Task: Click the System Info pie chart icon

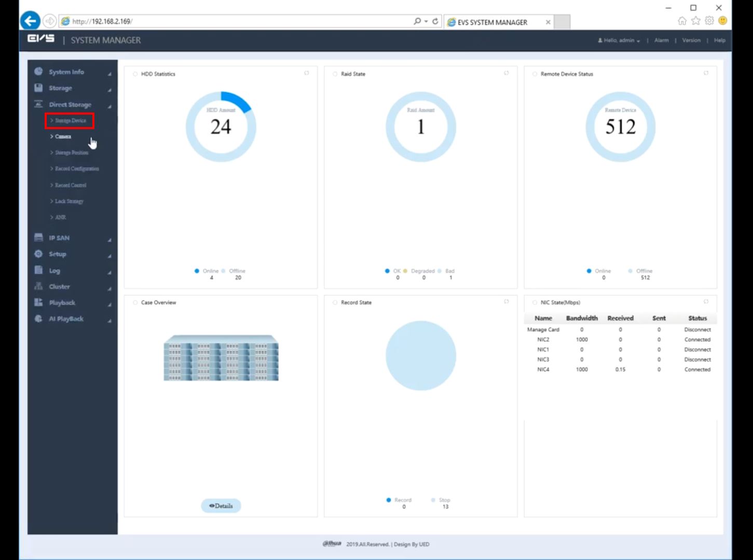Action: (38, 72)
